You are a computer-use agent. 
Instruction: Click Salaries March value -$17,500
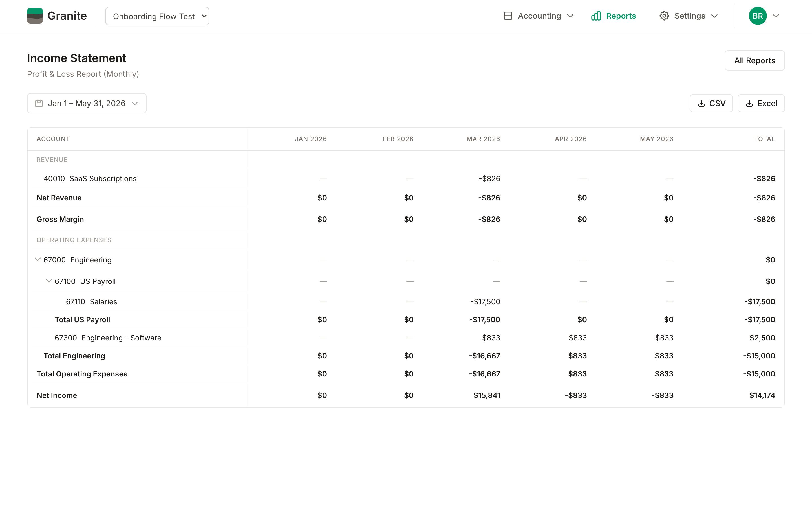[485, 302]
